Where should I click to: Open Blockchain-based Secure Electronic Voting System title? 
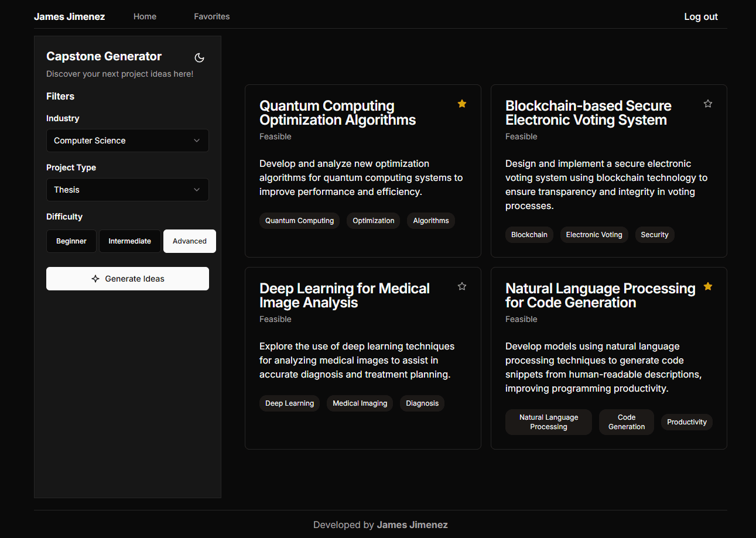pos(589,113)
